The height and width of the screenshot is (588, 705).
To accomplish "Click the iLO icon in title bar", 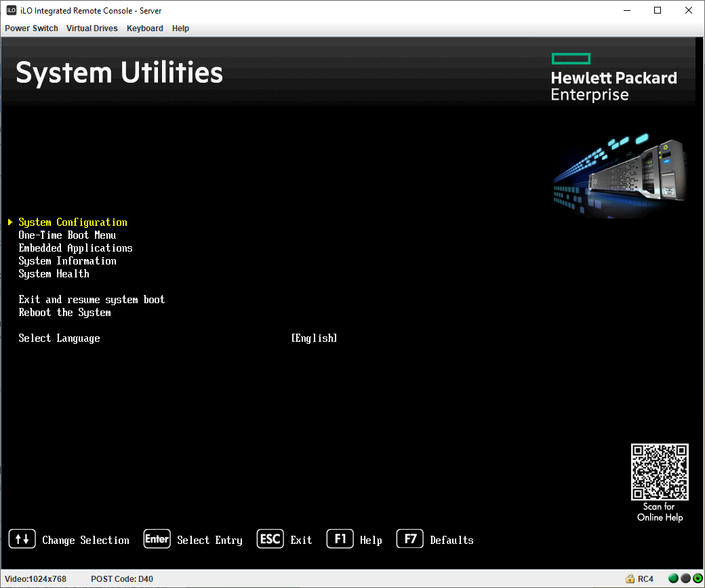I will click(12, 10).
